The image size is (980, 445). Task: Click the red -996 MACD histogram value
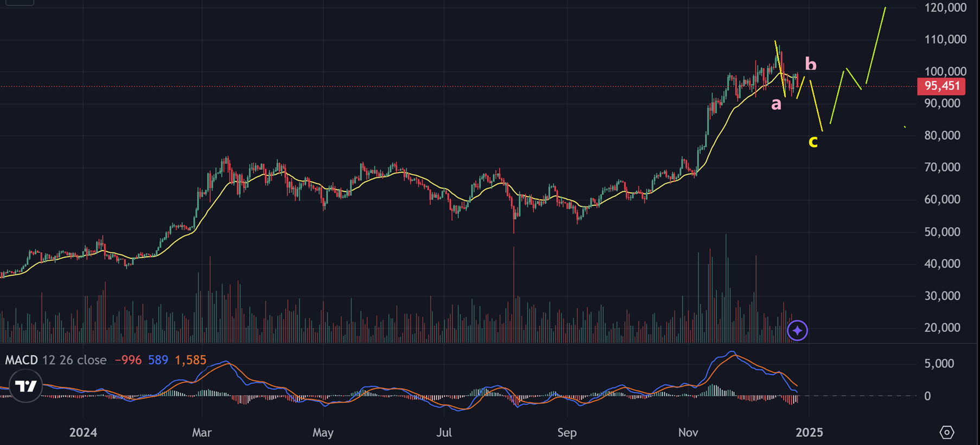(128, 360)
